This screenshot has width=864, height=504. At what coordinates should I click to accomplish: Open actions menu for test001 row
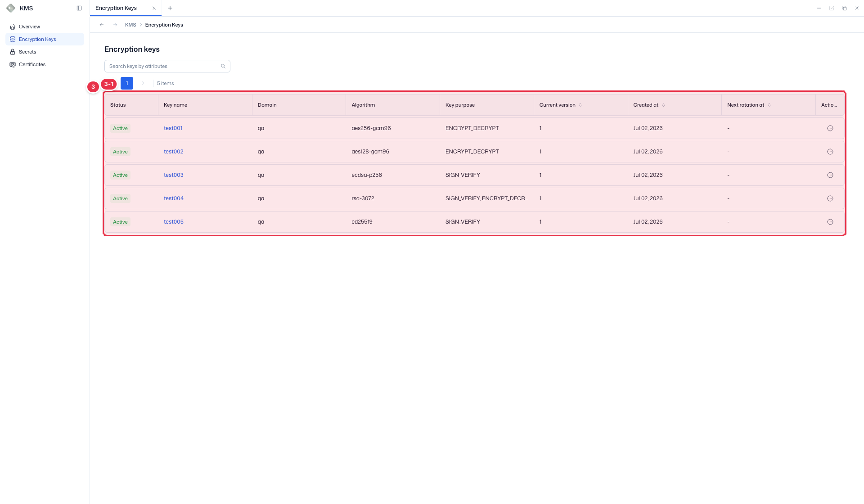point(830,128)
